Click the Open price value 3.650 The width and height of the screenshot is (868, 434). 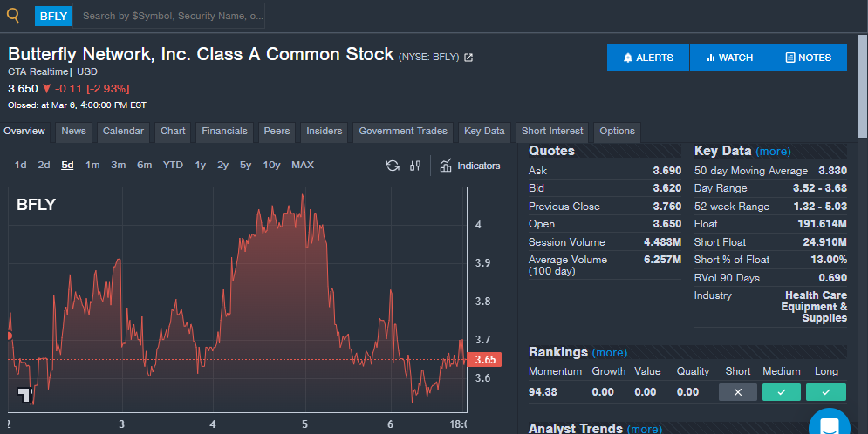click(667, 224)
